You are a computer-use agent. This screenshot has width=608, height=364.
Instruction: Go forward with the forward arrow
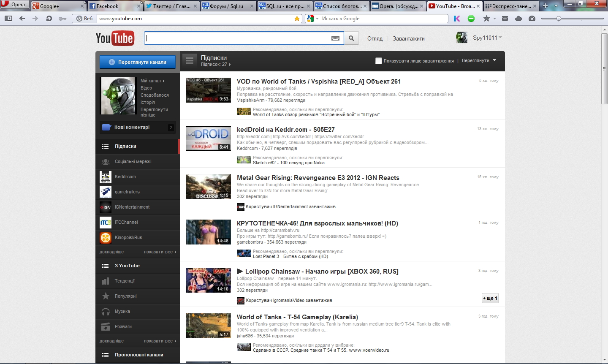(x=35, y=19)
